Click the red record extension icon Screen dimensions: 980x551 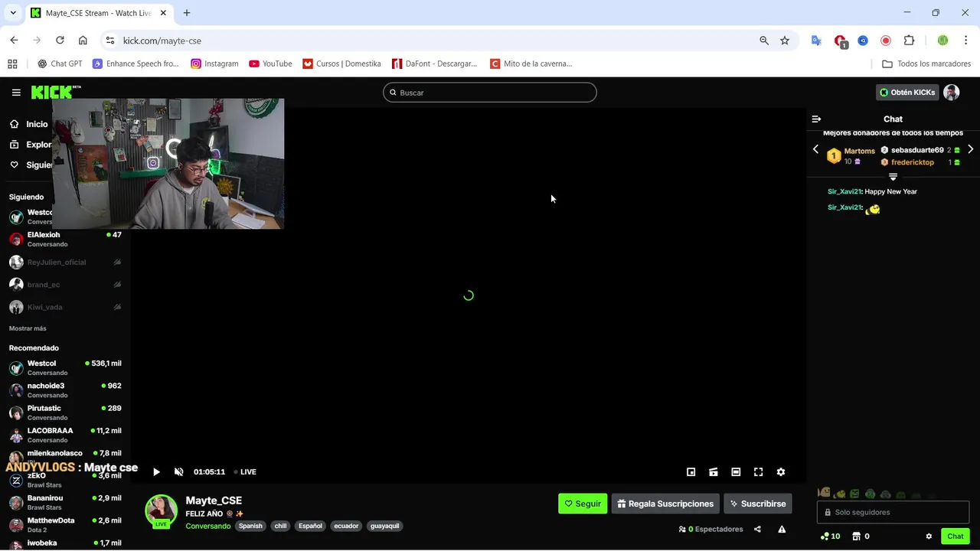point(886,41)
